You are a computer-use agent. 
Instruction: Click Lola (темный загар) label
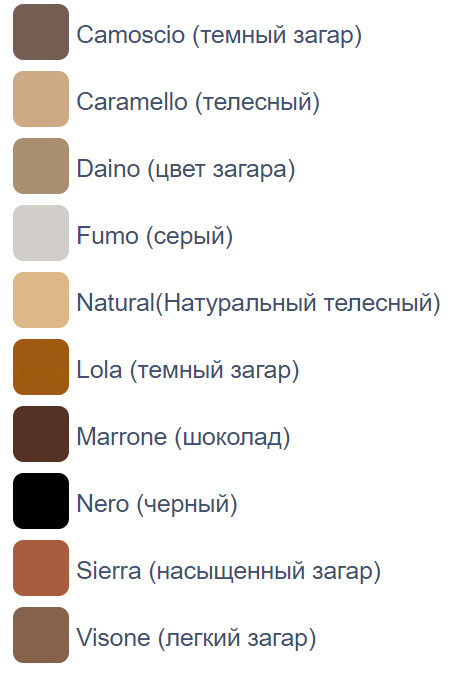(x=188, y=370)
